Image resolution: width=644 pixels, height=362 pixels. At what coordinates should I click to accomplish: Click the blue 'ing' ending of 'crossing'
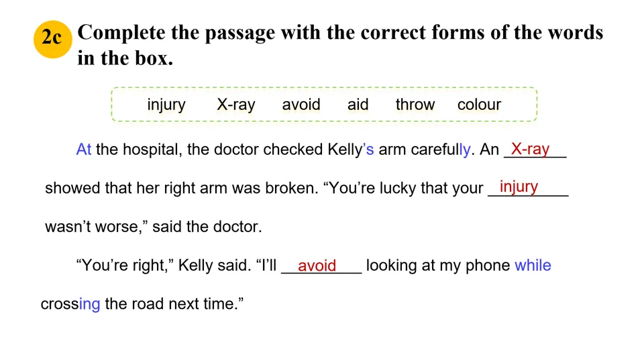[x=89, y=304]
